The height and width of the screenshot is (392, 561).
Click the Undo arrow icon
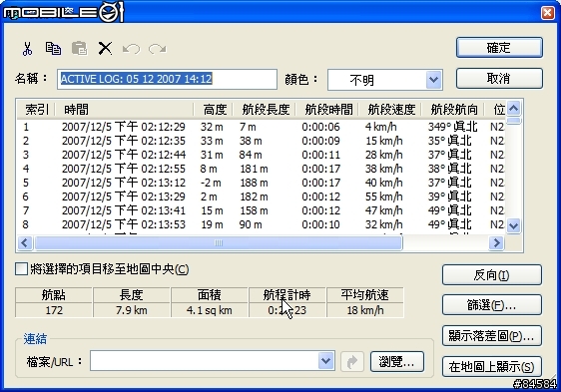(x=131, y=49)
